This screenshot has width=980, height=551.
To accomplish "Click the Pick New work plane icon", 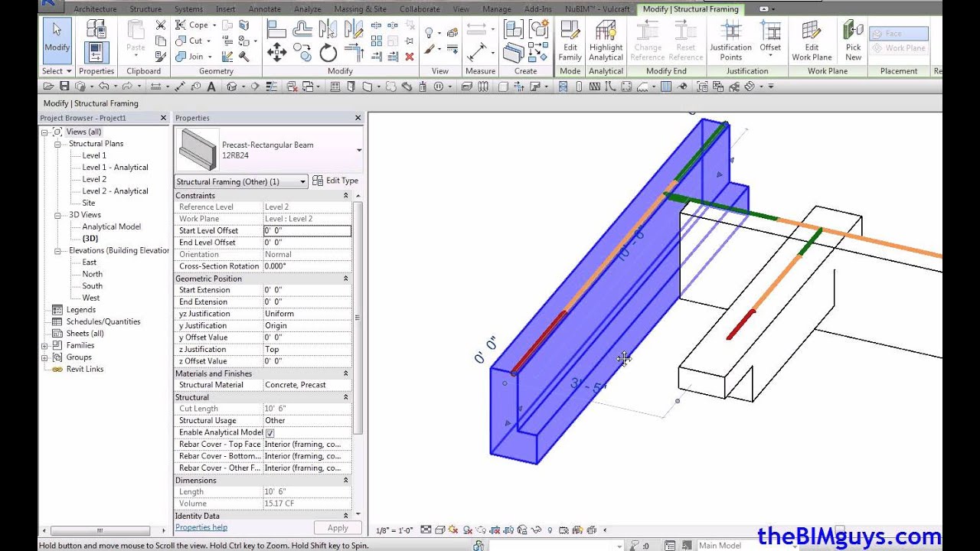I will pos(853,41).
